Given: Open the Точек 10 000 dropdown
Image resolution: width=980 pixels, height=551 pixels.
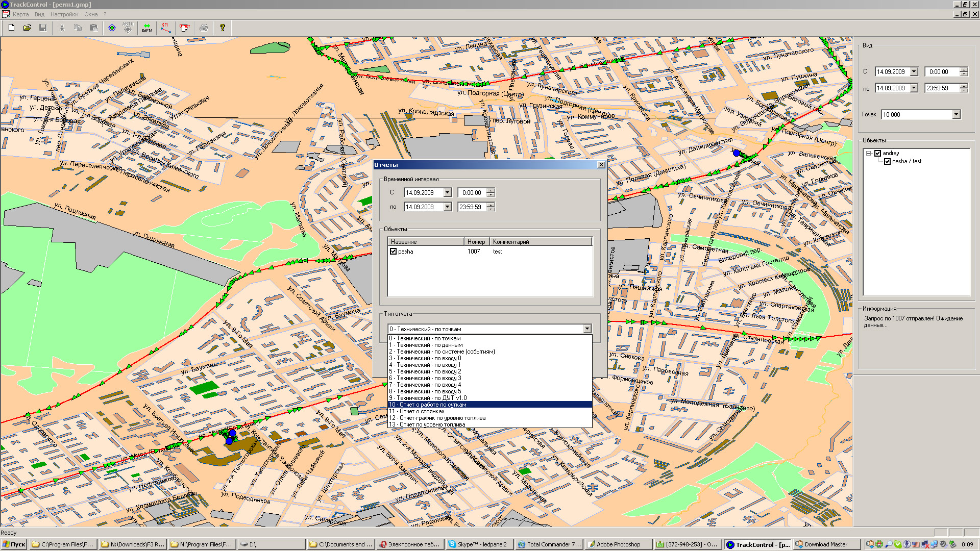Looking at the screenshot, I should tap(956, 115).
